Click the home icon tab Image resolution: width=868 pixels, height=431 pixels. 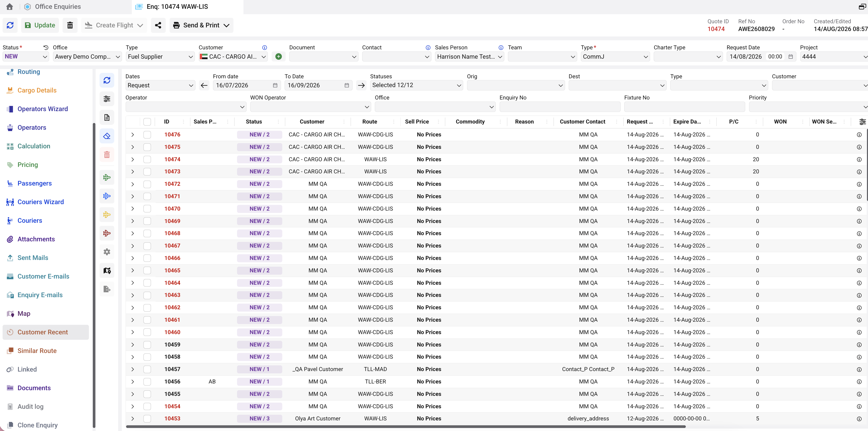pyautogui.click(x=9, y=6)
